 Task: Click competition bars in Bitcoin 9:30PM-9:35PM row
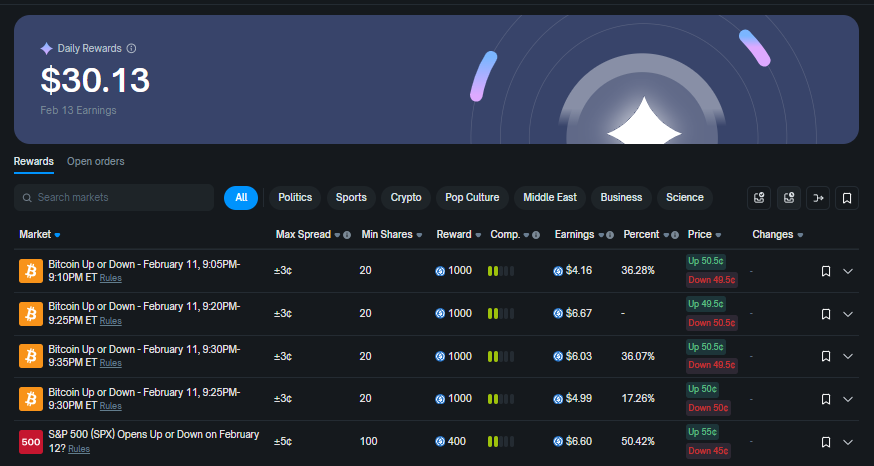click(x=501, y=356)
